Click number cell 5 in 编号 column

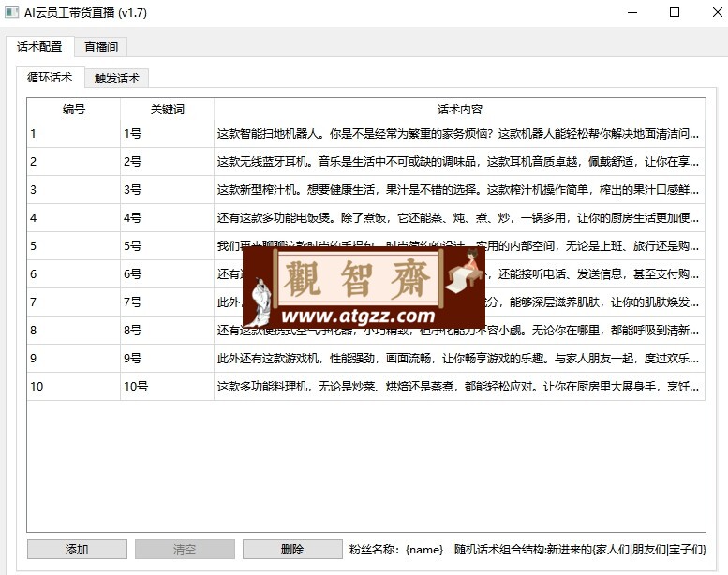74,246
